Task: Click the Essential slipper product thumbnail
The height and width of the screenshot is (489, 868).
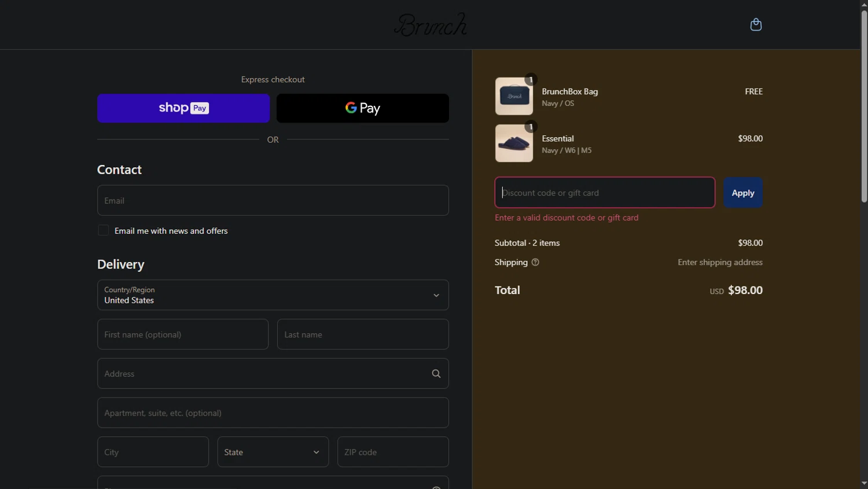Action: pyautogui.click(x=514, y=143)
